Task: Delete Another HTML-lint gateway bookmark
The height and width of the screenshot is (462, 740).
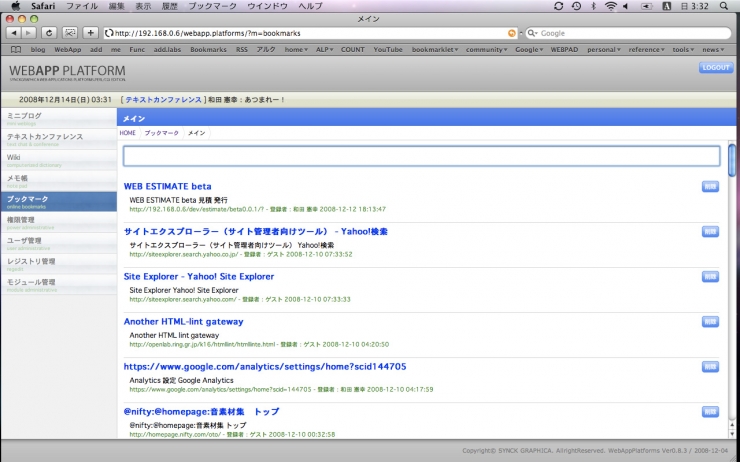Action: (x=710, y=321)
